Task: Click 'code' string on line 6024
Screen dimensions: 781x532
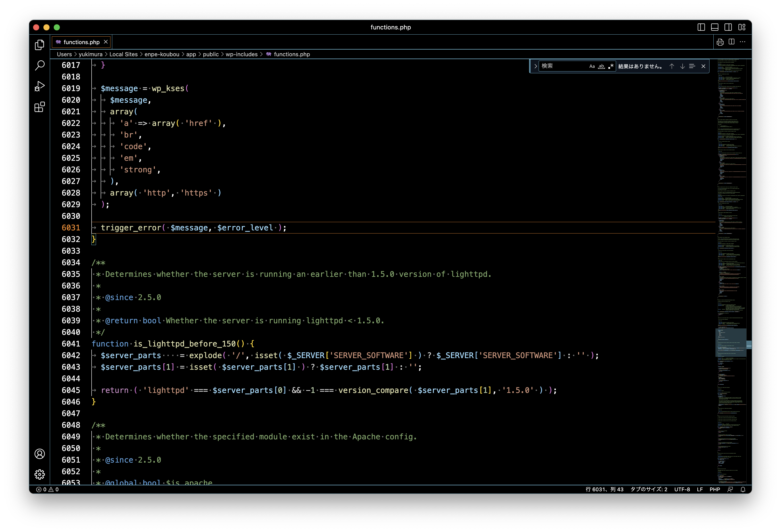Action: tap(133, 147)
